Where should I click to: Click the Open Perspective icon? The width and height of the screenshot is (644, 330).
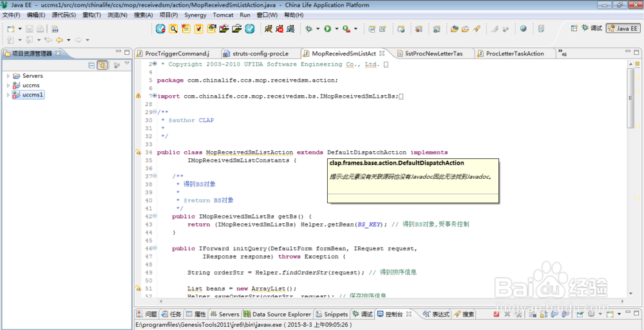tap(574, 28)
